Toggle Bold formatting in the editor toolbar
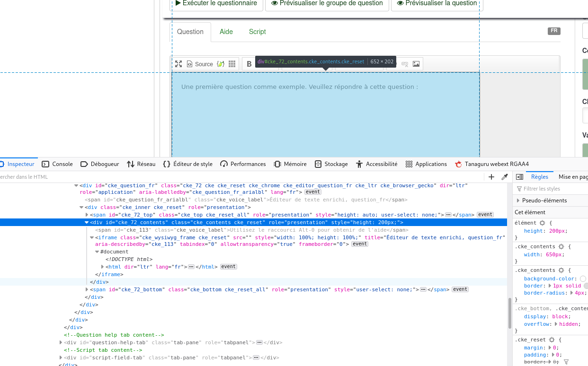Viewport: 588px width, 366px height. pyautogui.click(x=249, y=64)
